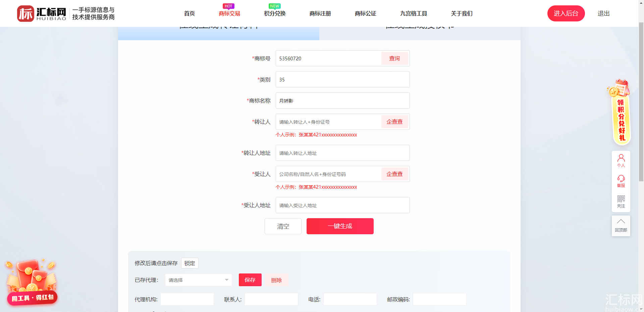Click the 锁定 button
Screen dimensions: 644x312
point(190,263)
